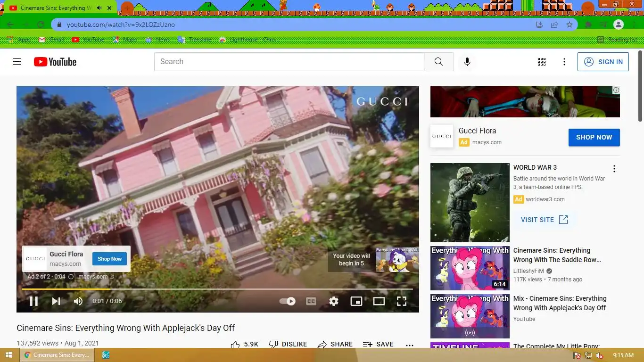Like the video with thumbs up
This screenshot has height=362, width=644.
tap(244, 344)
